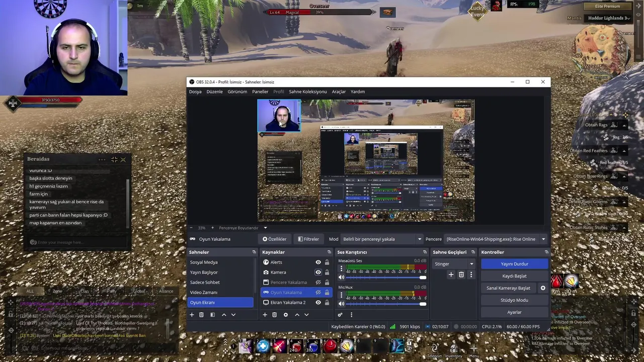Add a new scene with the plus icon
644x362 pixels.
click(x=192, y=315)
